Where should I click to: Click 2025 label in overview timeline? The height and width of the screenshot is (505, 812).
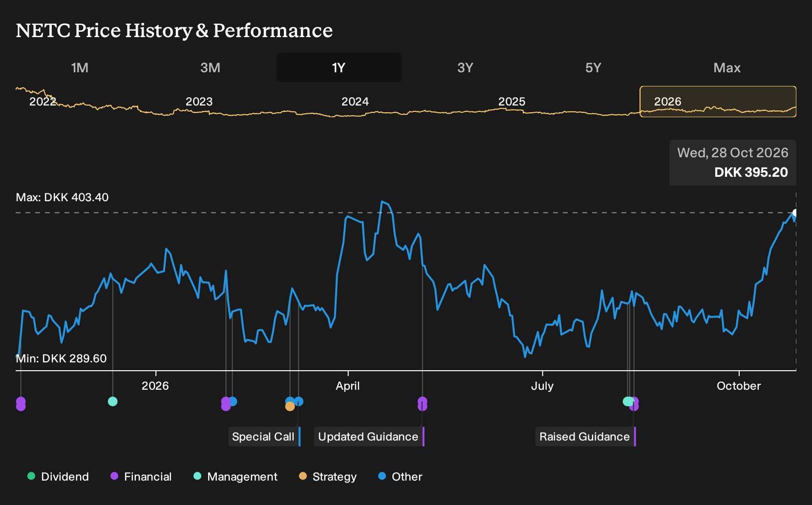pos(512,102)
